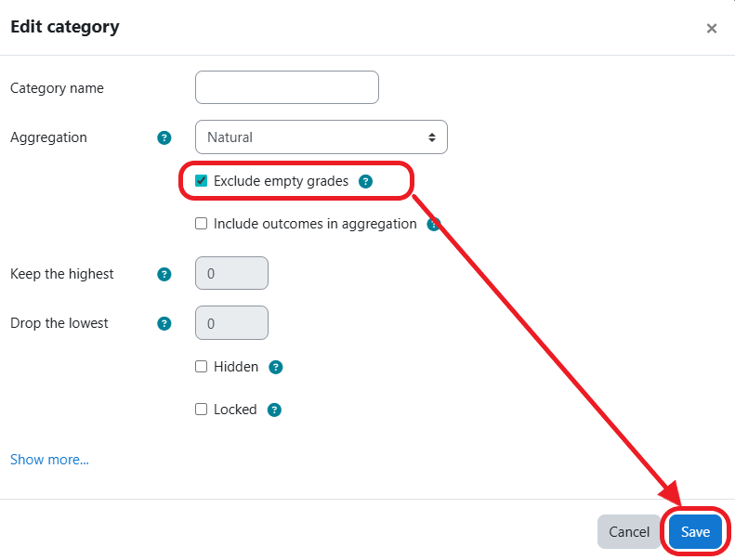Screen dimensions: 735x560
Task: Click help icon beside Exclude empty grades
Action: click(365, 181)
